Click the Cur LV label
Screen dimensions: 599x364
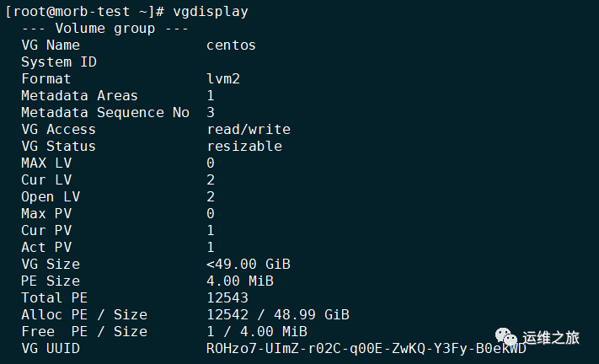coord(46,180)
